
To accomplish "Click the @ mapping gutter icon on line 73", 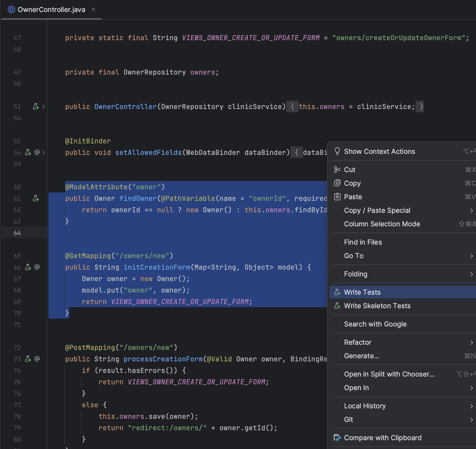I will (x=37, y=359).
